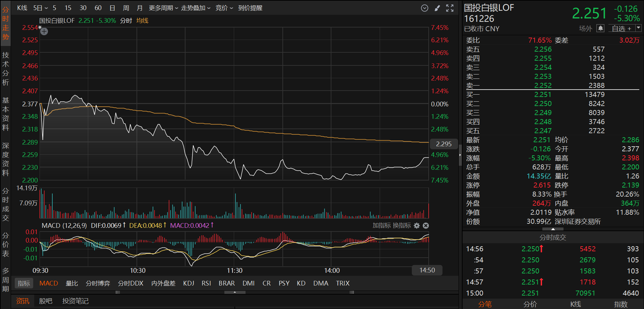Open 技术分析 in the left sidebar
This screenshot has height=309, width=644.
[x=5, y=69]
